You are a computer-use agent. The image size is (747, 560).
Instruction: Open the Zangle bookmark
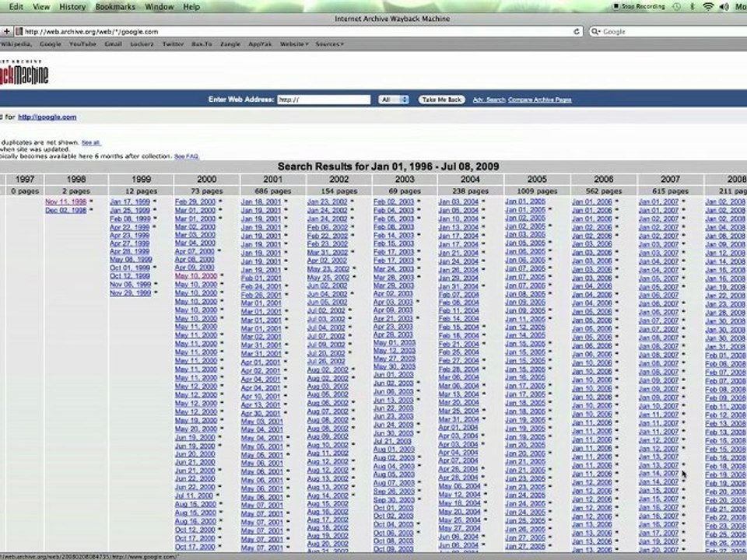coord(230,44)
